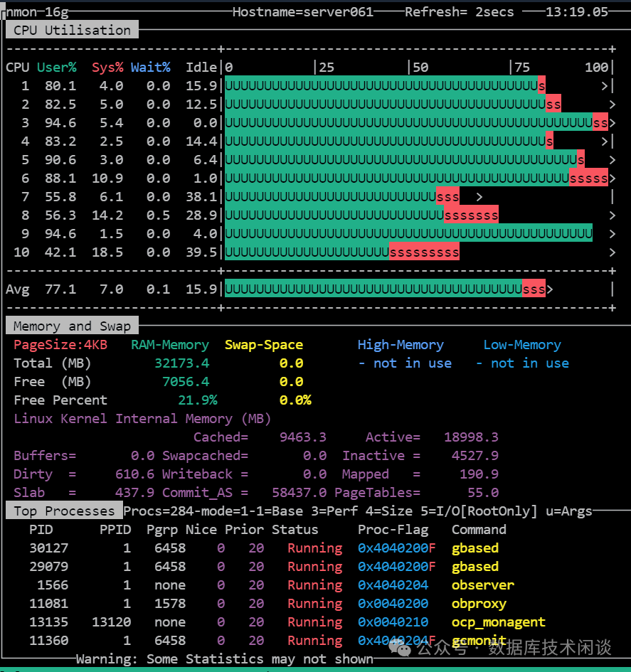Screen dimensions: 631x672
Task: Click the Cached value 9463.3
Action: pos(302,437)
